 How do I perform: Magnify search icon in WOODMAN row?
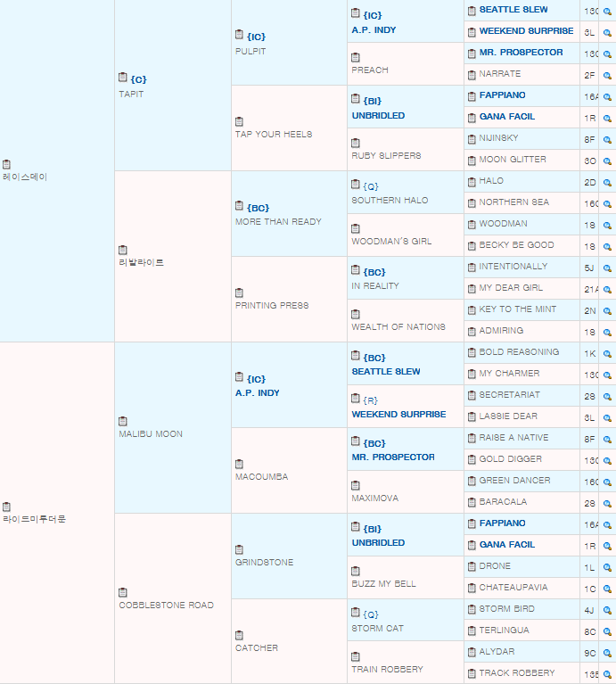(607, 225)
